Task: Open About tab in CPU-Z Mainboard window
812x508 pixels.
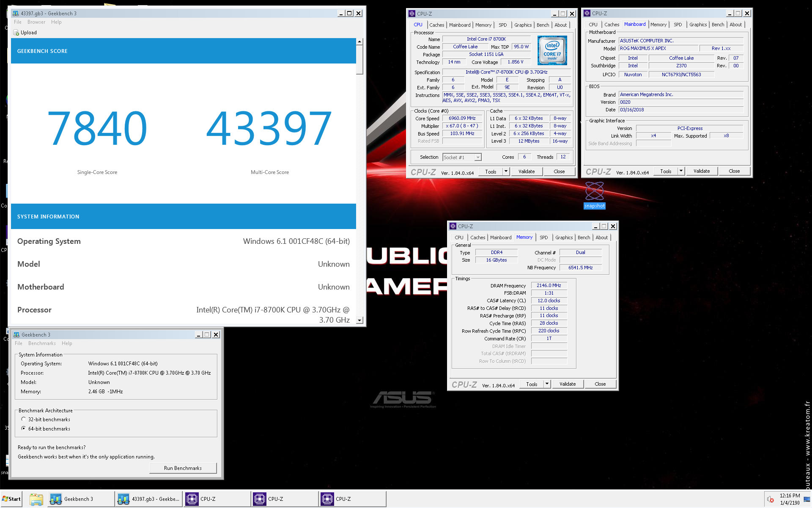Action: pos(735,25)
